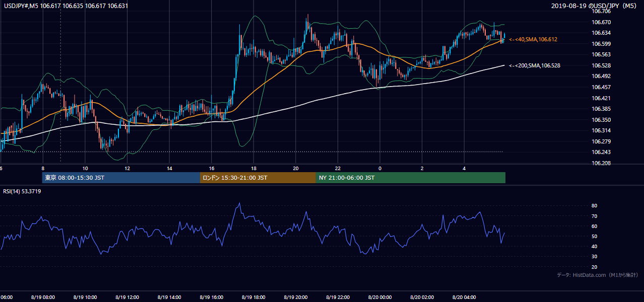Click hour tick '10' beneath price chart
Viewport: 644px width, 302px height.
click(x=85, y=168)
